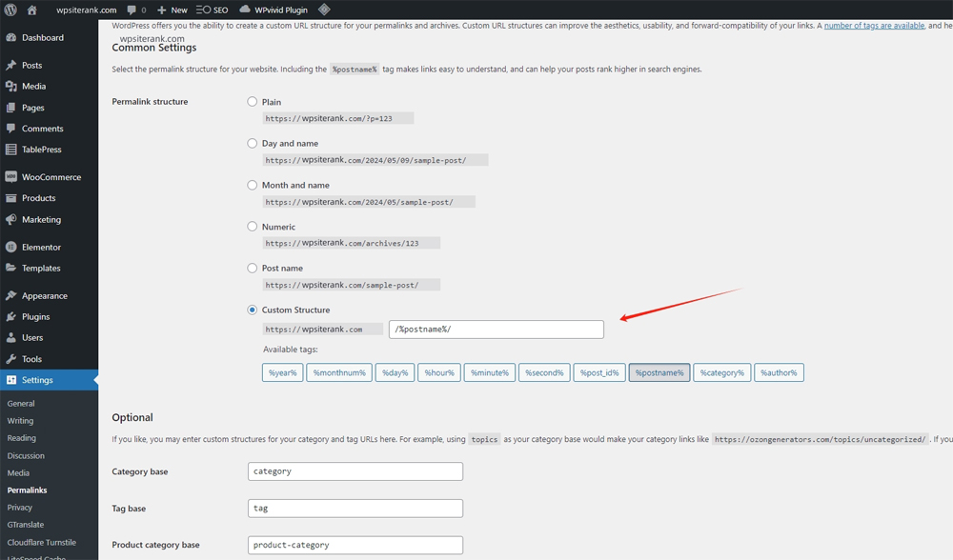Open the SEO admin bar item
Screen dimensions: 953x560
pos(213,10)
